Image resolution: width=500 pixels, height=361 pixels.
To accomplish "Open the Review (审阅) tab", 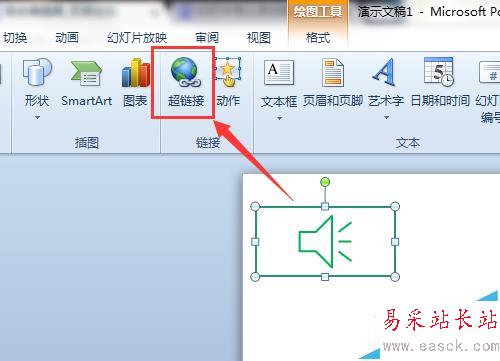I will click(207, 38).
